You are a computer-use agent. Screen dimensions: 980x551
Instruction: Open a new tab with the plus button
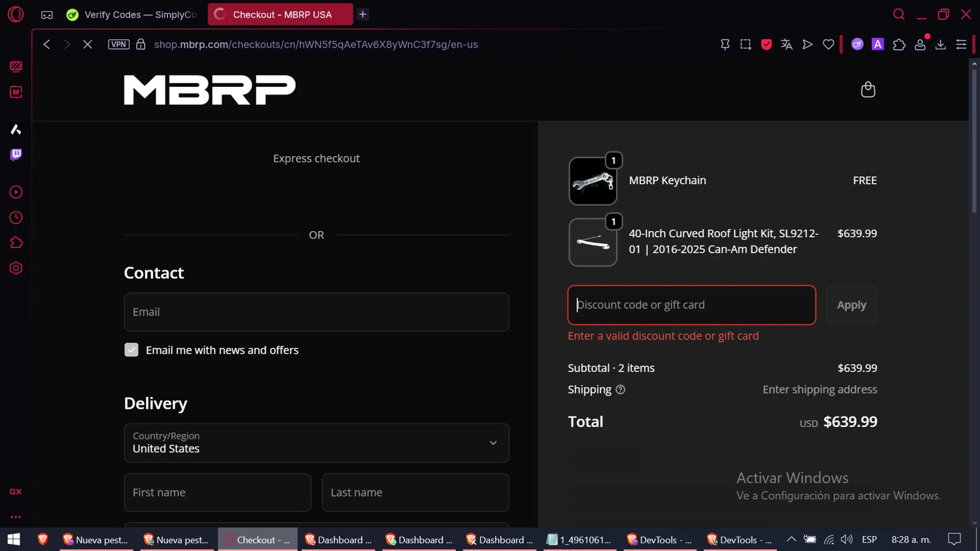[363, 14]
